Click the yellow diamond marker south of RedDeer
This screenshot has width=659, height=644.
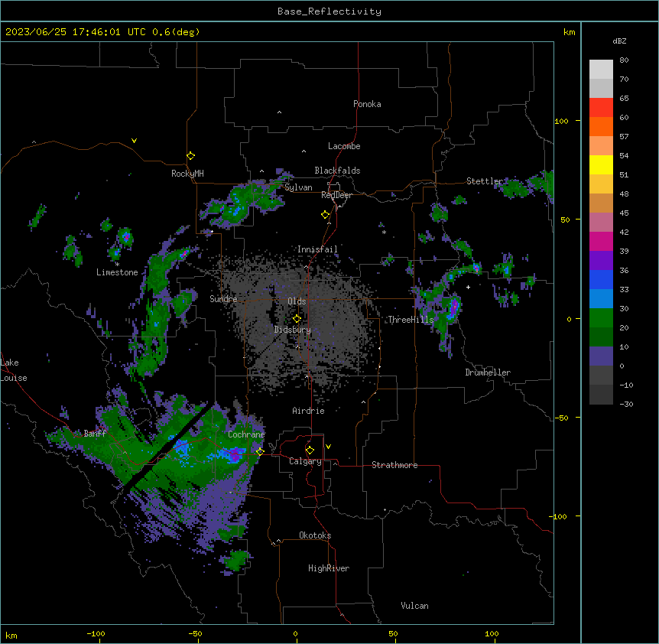pyautogui.click(x=326, y=215)
